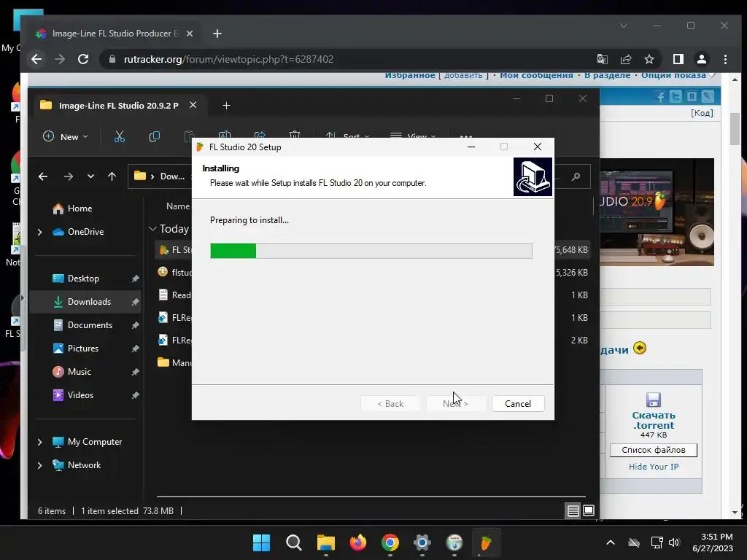The width and height of the screenshot is (747, 560).
Task: Go up one folder level in Explorer
Action: 112,176
